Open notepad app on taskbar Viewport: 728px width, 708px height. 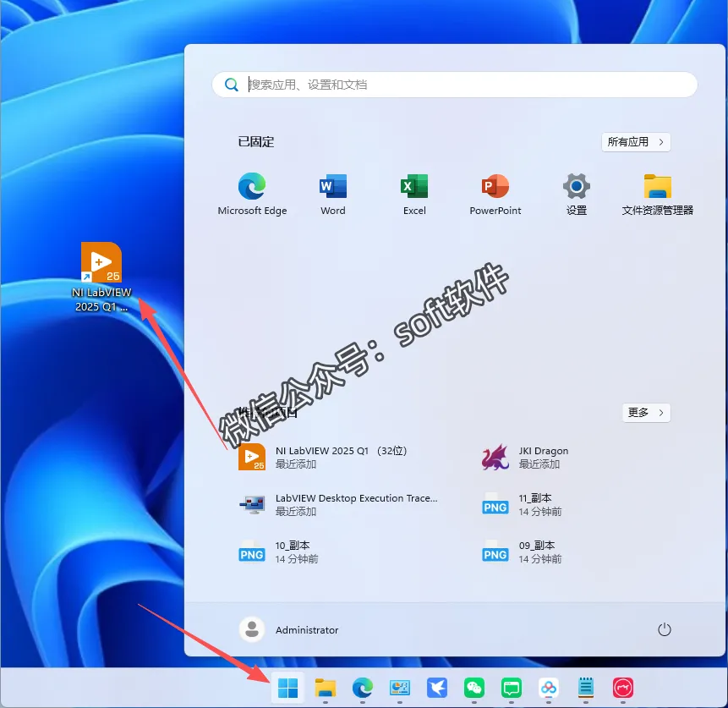(585, 688)
